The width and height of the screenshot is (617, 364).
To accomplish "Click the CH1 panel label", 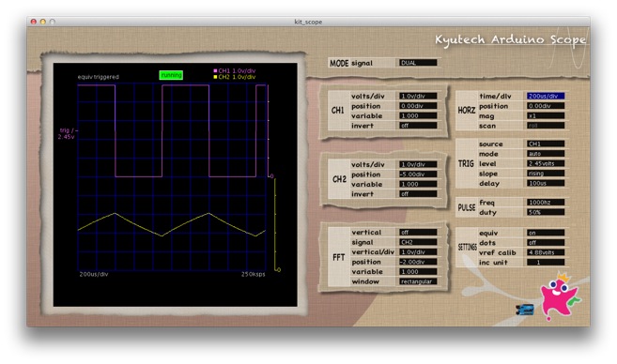I will point(338,111).
